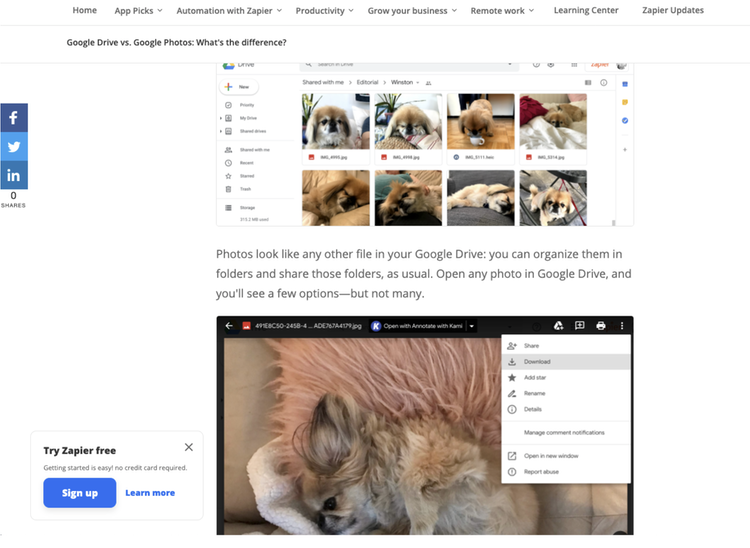Viewport: 750px width, 548px height.
Task: Click the Editorial breadcrumb
Action: click(367, 82)
